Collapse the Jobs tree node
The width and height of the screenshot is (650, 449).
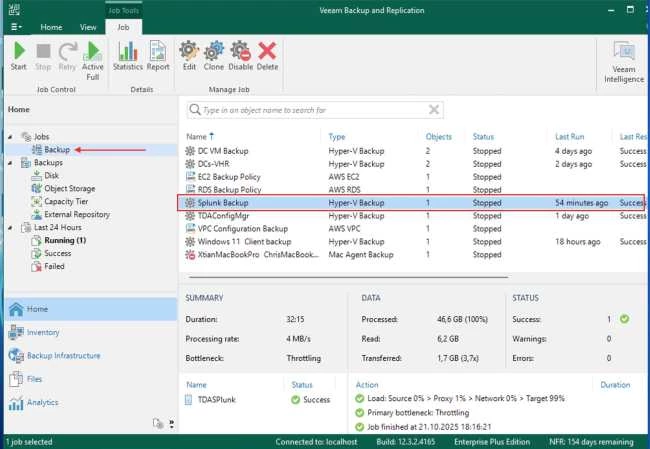click(11, 136)
